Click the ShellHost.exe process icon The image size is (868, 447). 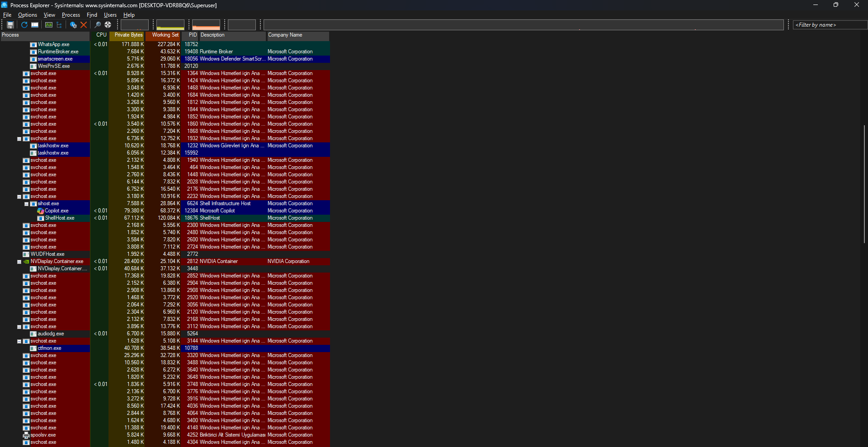click(41, 218)
